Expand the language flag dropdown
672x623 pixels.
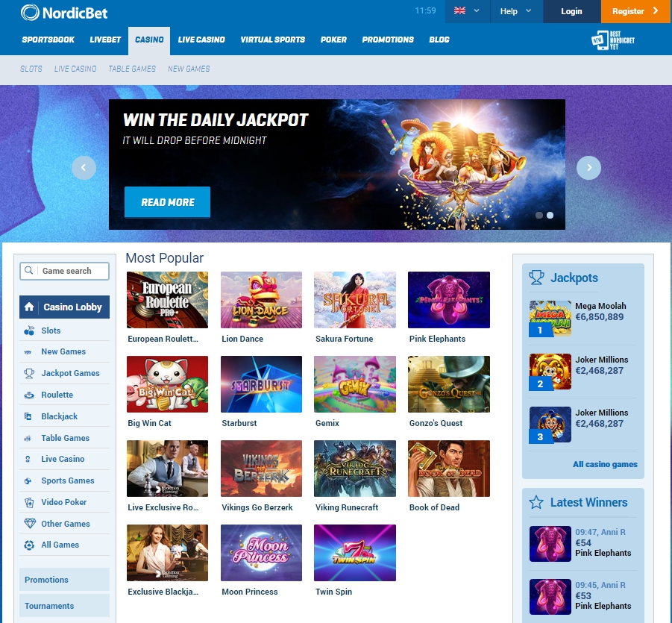pos(468,11)
